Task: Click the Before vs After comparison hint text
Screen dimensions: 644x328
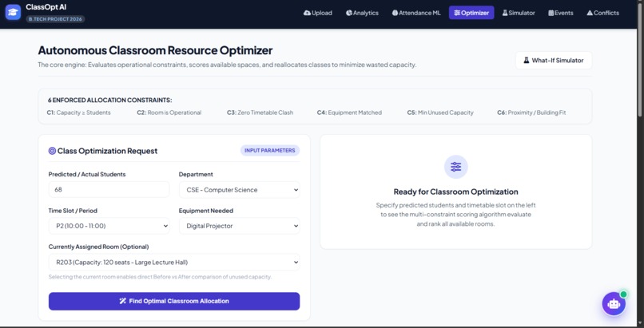Action: [160, 277]
